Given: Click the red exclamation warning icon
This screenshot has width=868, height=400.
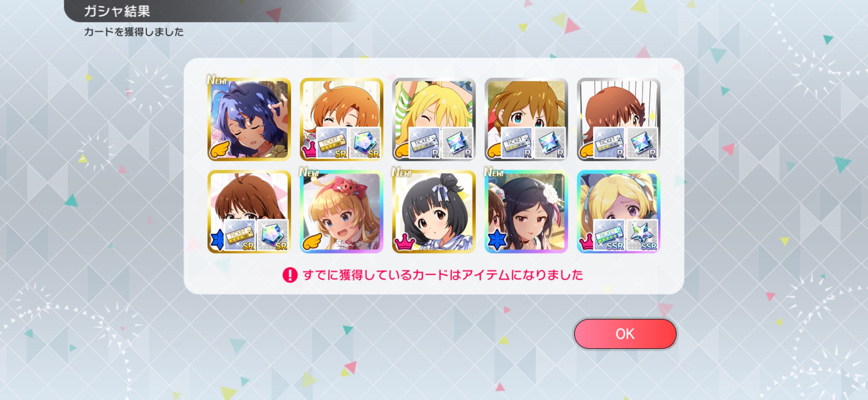Looking at the screenshot, I should pyautogui.click(x=290, y=275).
